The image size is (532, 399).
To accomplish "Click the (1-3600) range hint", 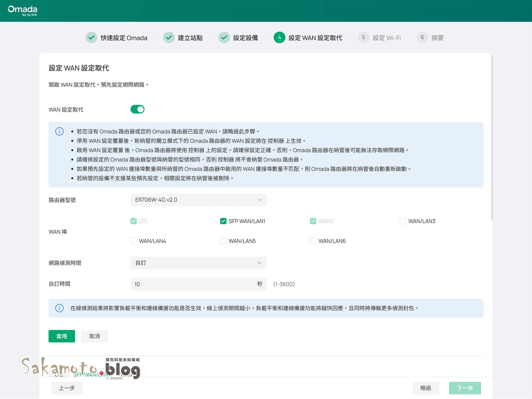I will point(284,284).
